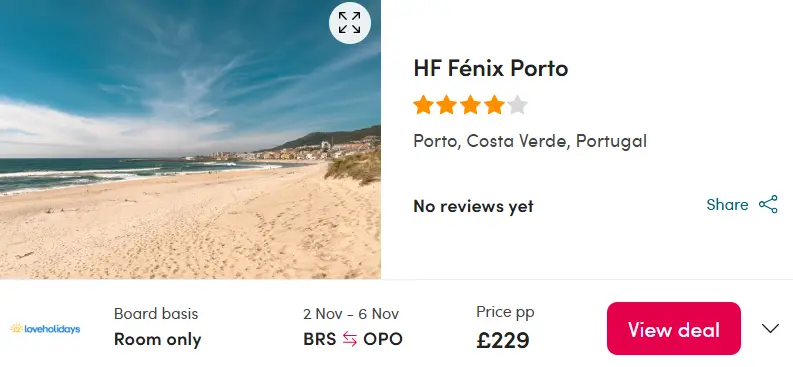793x367 pixels.
Task: Click the pink flight route arrows icon
Action: 349,339
